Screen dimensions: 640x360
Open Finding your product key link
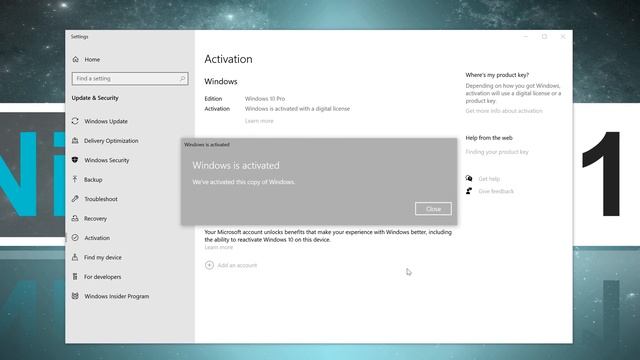coord(497,152)
